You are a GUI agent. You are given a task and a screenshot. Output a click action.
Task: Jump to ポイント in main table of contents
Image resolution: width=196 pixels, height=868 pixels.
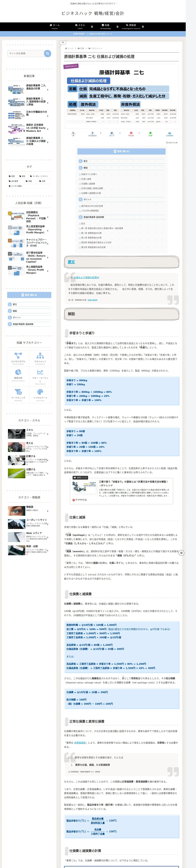[x=87, y=199]
